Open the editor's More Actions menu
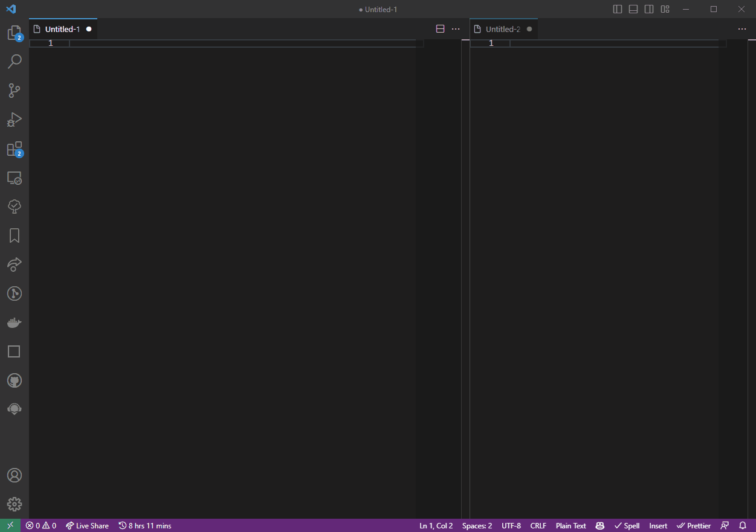Image resolution: width=756 pixels, height=532 pixels. 456,28
